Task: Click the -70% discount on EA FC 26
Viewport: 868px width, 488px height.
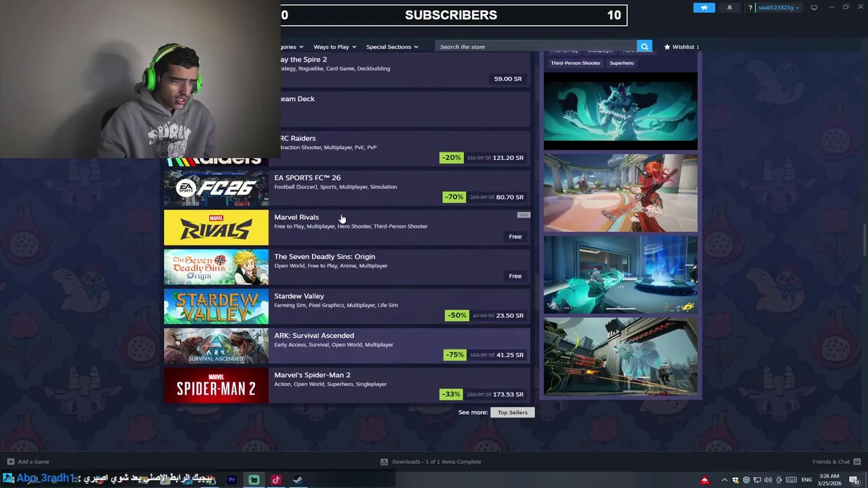Action: coord(454,197)
